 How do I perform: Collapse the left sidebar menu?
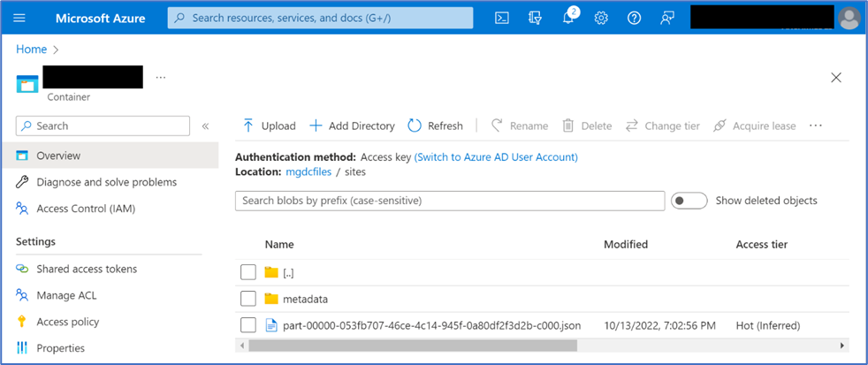(205, 126)
